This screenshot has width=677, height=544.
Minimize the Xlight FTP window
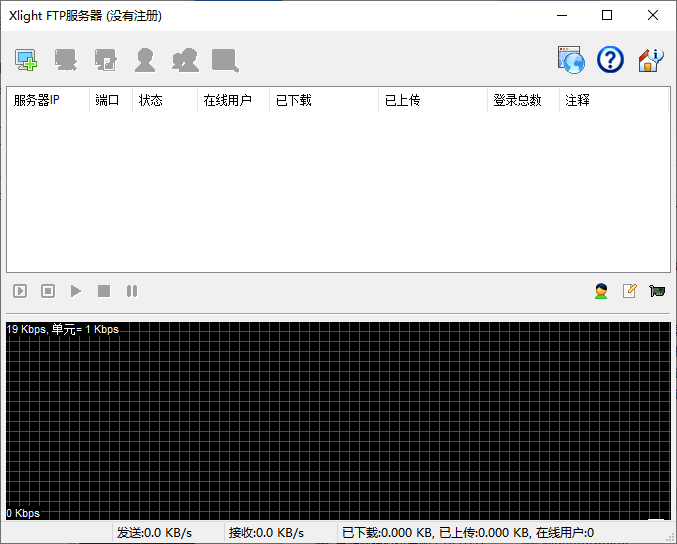[x=562, y=16]
